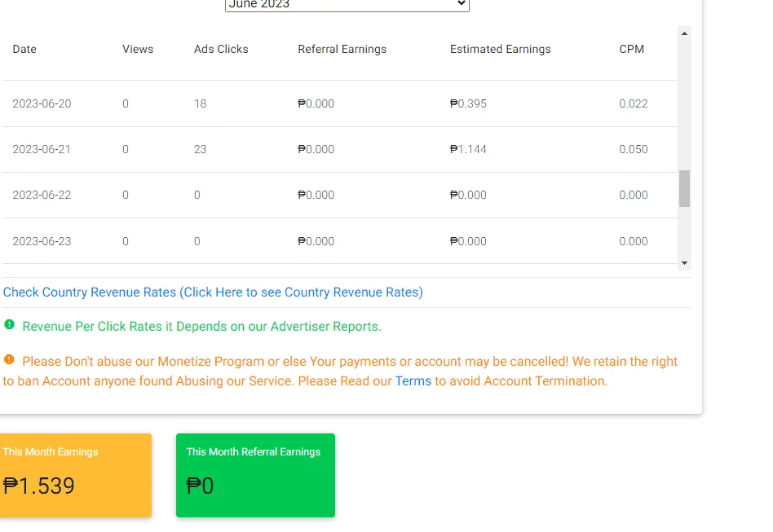
Task: Click estimated earnings ₱0.000 for 2023-06-22
Action: pyautogui.click(x=468, y=195)
